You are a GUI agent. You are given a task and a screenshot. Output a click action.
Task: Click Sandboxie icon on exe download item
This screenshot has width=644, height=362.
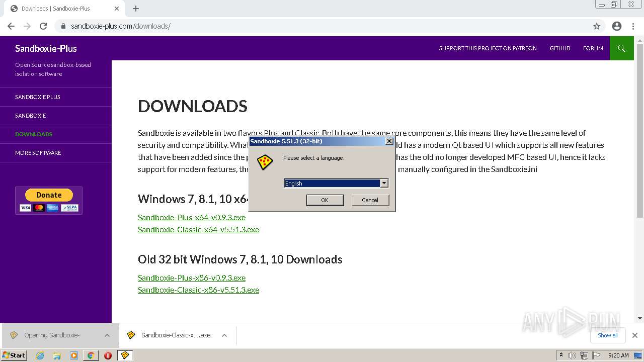coord(131,335)
